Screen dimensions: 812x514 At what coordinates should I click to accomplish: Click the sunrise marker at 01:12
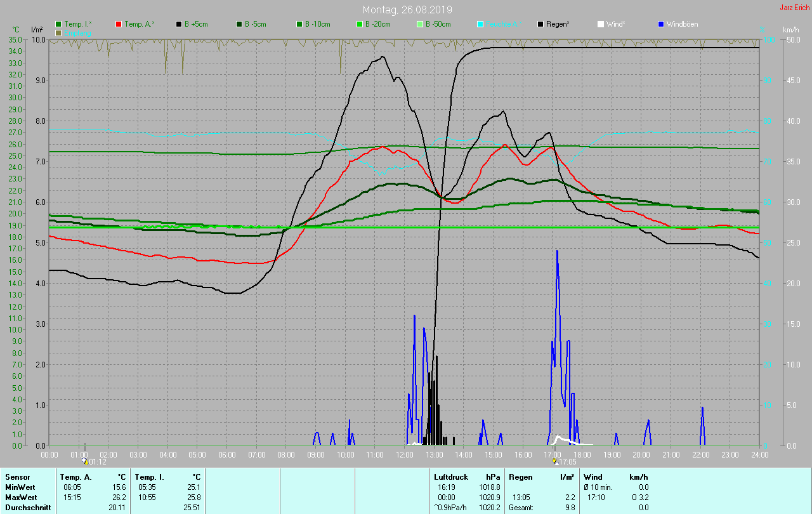pyautogui.click(x=86, y=462)
